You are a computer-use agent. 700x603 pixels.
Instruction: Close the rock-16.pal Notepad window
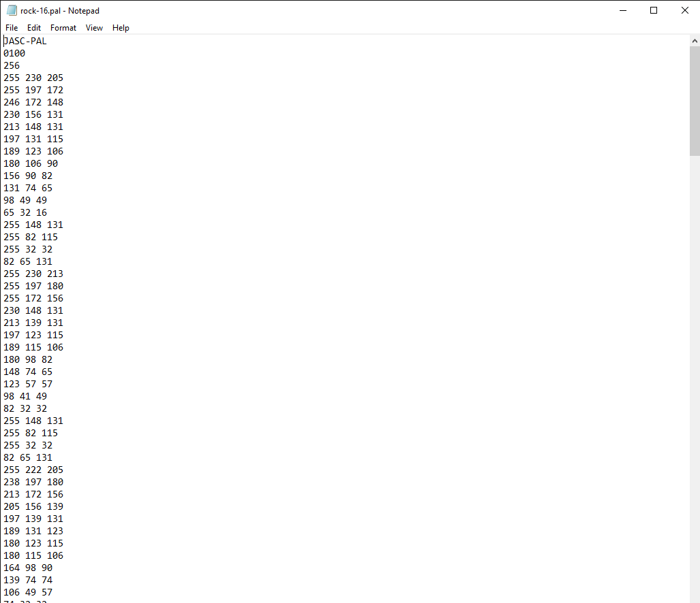tap(684, 10)
